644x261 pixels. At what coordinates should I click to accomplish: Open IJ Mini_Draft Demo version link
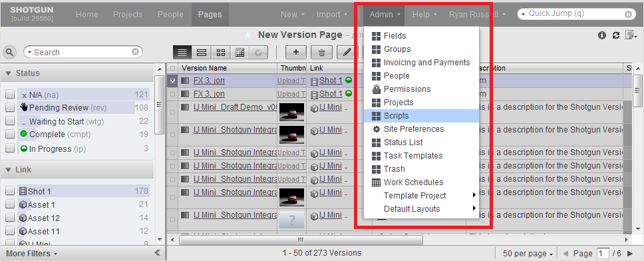[235, 107]
